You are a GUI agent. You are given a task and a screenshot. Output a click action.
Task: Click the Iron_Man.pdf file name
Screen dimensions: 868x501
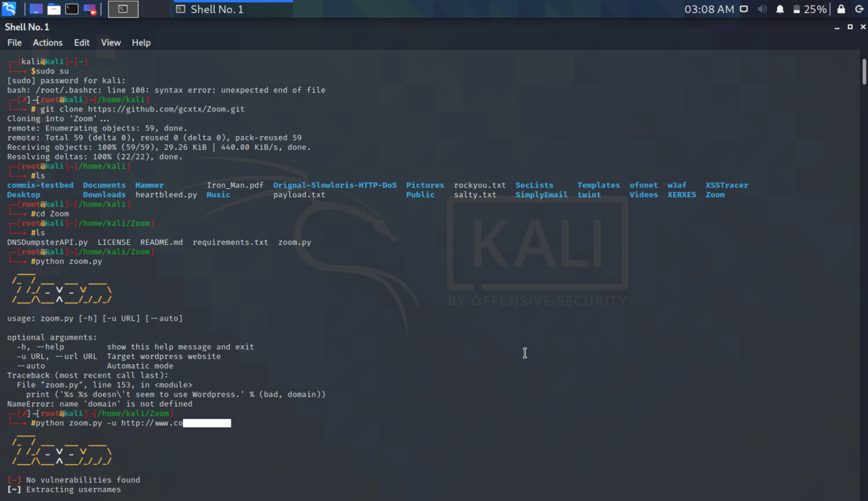click(x=235, y=185)
